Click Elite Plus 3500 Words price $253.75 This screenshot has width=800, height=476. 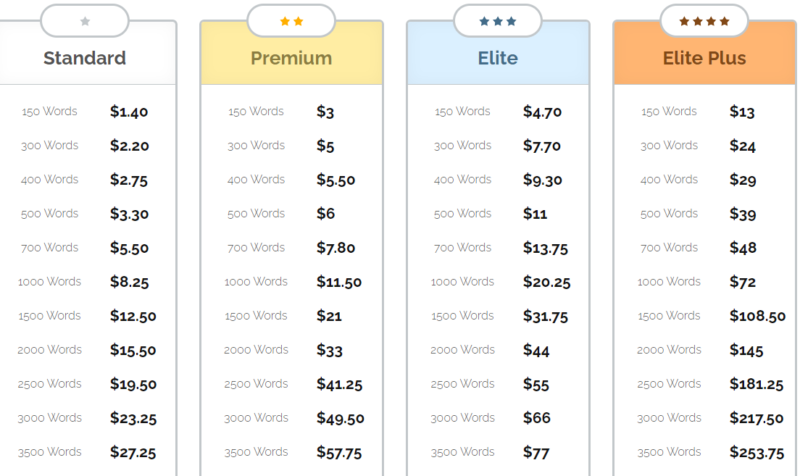pyautogui.click(x=757, y=452)
